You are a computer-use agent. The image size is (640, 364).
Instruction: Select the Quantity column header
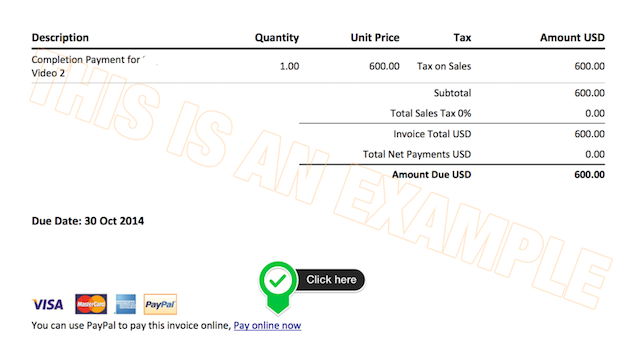(277, 38)
